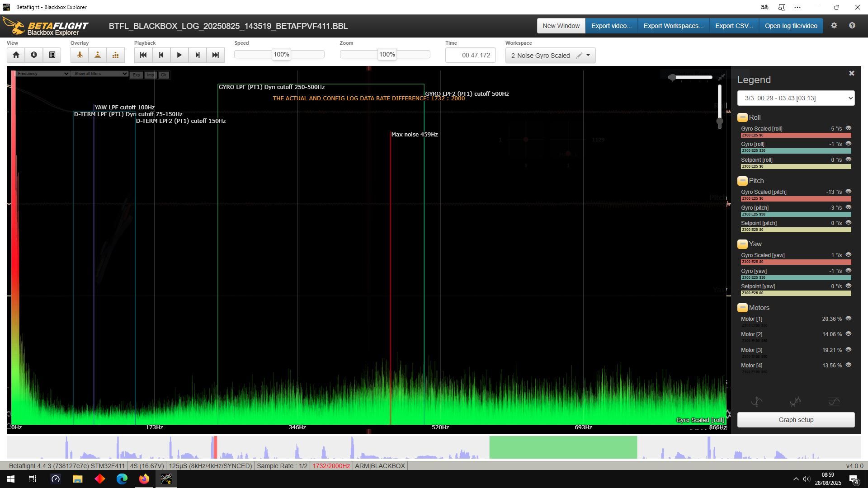The width and height of the screenshot is (868, 488).
Task: Toggle the sticks overlay icon
Action: point(98,55)
